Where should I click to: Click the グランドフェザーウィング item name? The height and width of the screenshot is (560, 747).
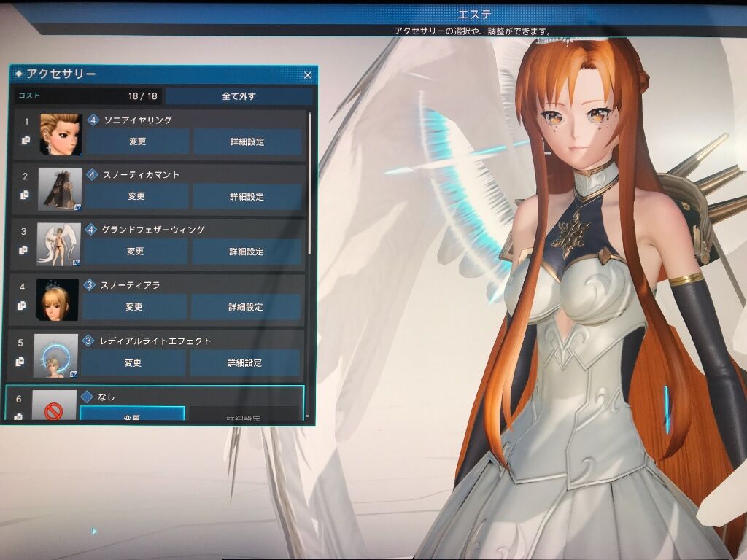[153, 230]
